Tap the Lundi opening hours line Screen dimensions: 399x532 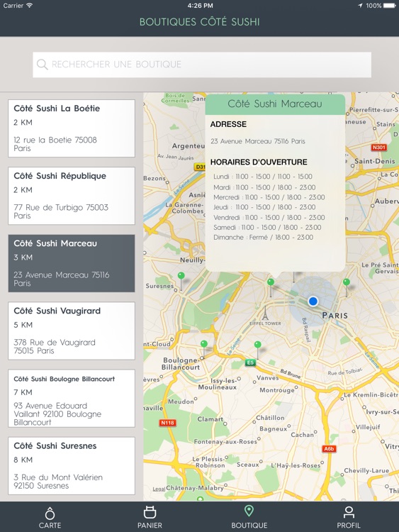[x=263, y=177]
